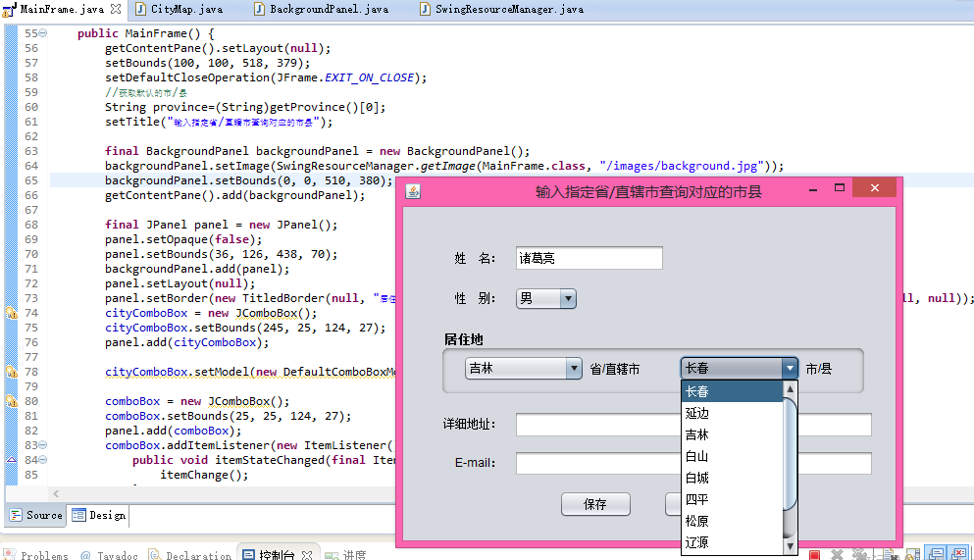
Task: Open the province dropdown showing 吉林
Action: coord(523,368)
